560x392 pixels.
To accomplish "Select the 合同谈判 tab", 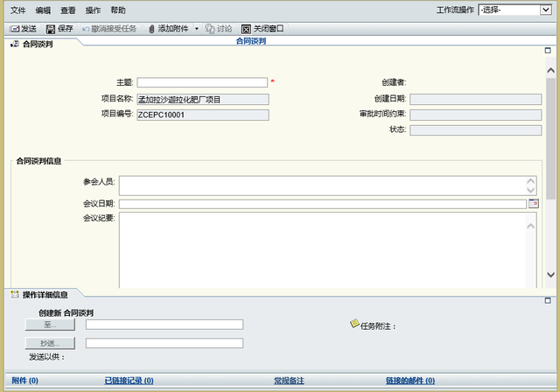I will pyautogui.click(x=38, y=45).
